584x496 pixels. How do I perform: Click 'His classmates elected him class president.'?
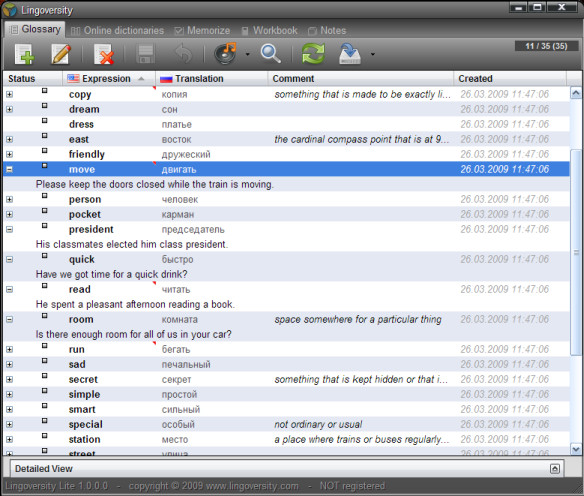tap(132, 244)
